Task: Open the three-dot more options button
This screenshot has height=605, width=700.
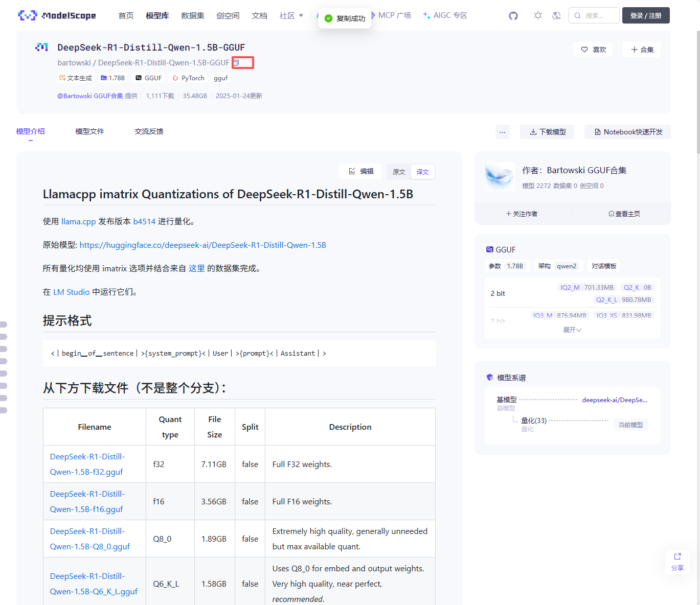Action: [503, 132]
